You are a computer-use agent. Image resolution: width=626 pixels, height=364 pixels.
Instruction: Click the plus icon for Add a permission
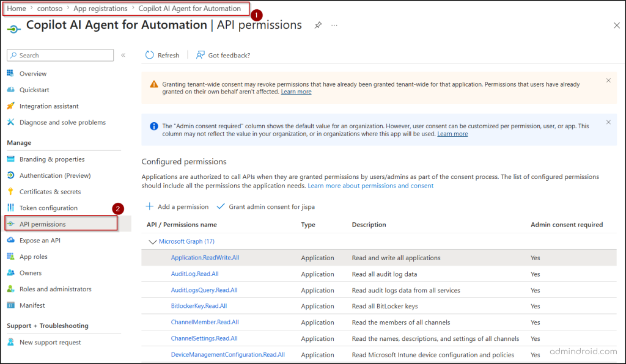click(x=149, y=206)
